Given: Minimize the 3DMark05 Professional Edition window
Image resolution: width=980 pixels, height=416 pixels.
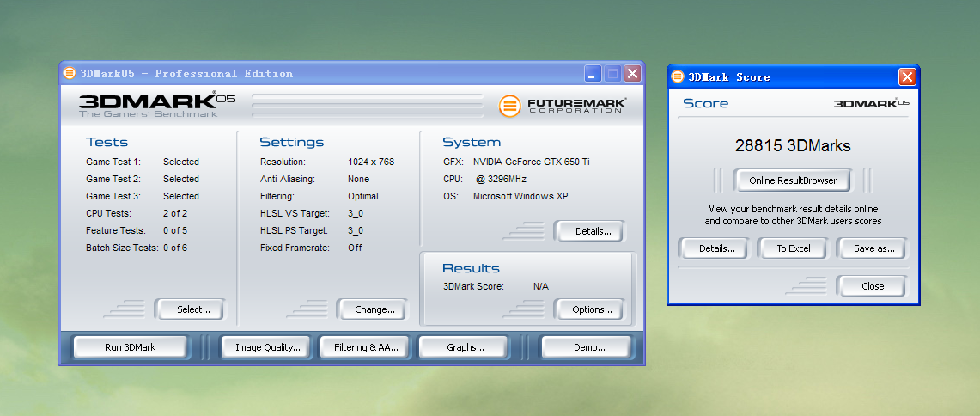Looking at the screenshot, I should click(x=593, y=74).
